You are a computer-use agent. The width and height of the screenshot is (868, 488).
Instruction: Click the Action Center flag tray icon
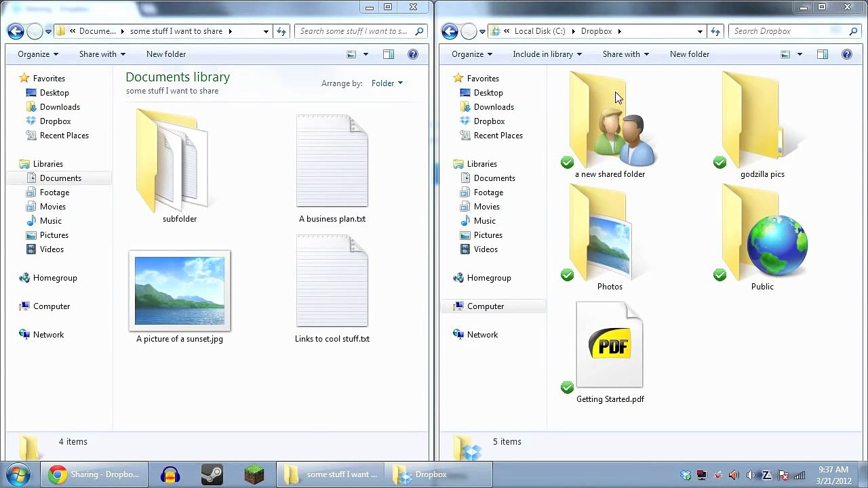tap(783, 475)
